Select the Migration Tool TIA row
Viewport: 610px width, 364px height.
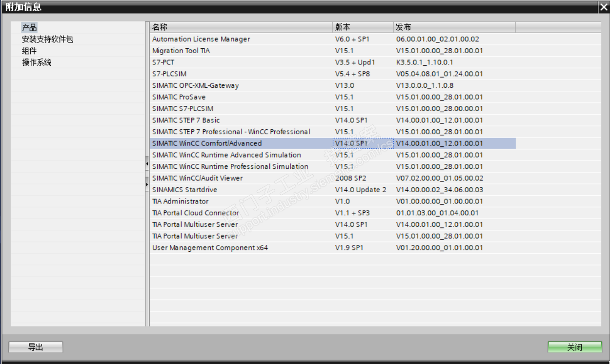[333, 51]
